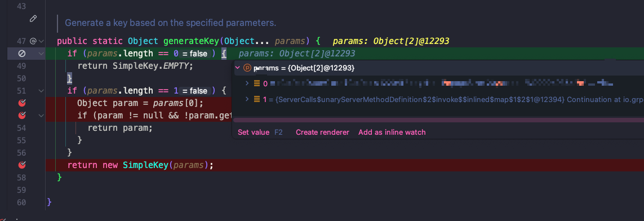Collapse fold arrow at line 51

tap(41, 91)
